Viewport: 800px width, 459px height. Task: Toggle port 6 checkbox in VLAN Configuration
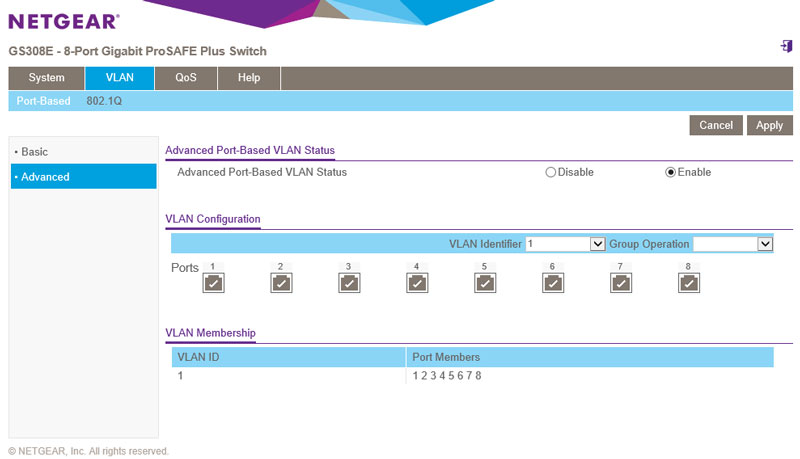tap(553, 283)
